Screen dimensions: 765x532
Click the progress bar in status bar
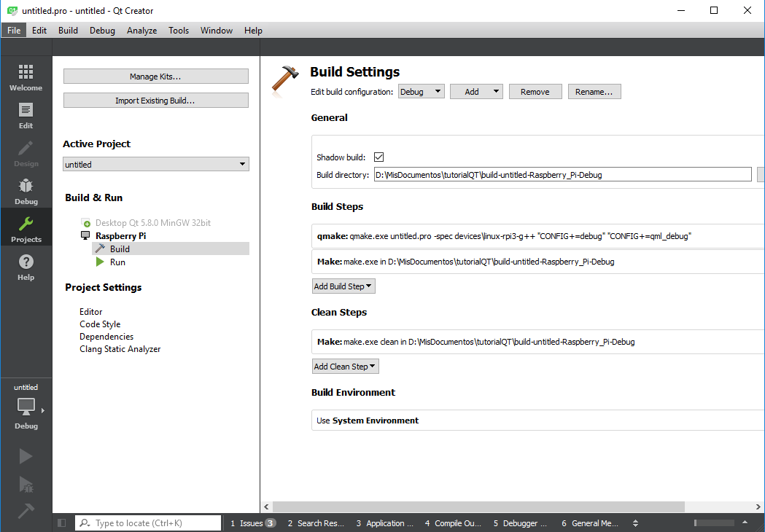click(x=714, y=523)
